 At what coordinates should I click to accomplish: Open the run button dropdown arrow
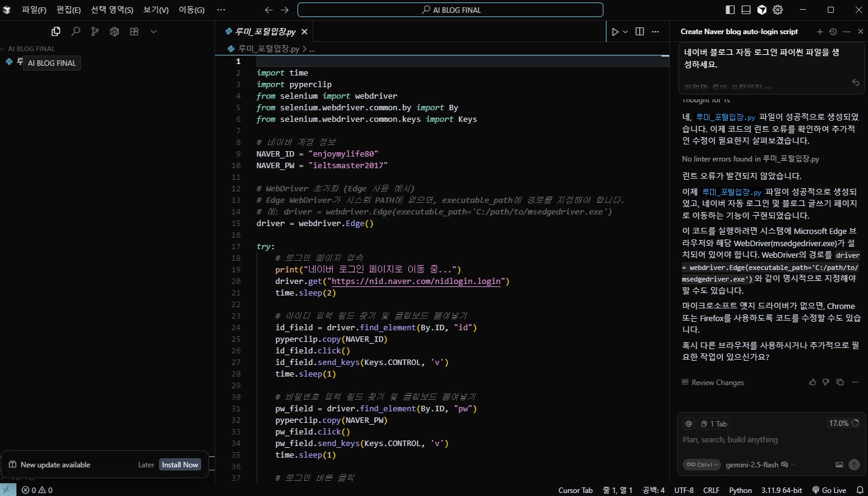pos(625,32)
